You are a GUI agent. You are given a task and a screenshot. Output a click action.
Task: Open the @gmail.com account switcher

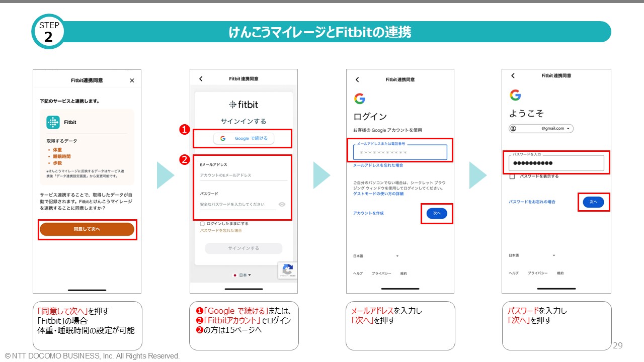pos(541,129)
